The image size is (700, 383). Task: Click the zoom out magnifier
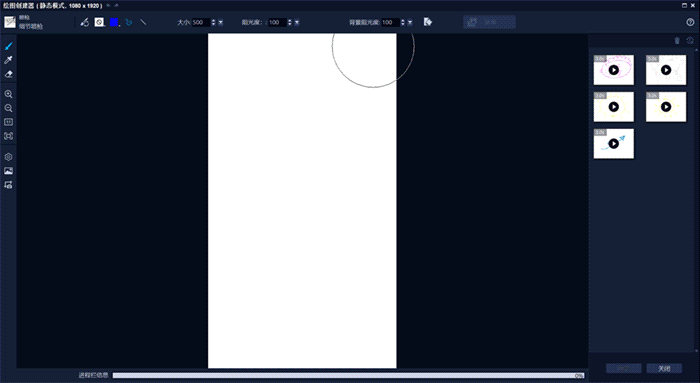[x=8, y=108]
